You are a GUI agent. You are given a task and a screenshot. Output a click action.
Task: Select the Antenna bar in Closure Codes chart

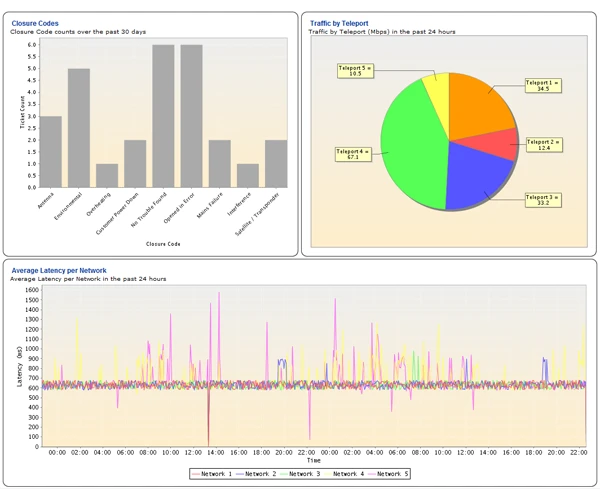(51, 152)
